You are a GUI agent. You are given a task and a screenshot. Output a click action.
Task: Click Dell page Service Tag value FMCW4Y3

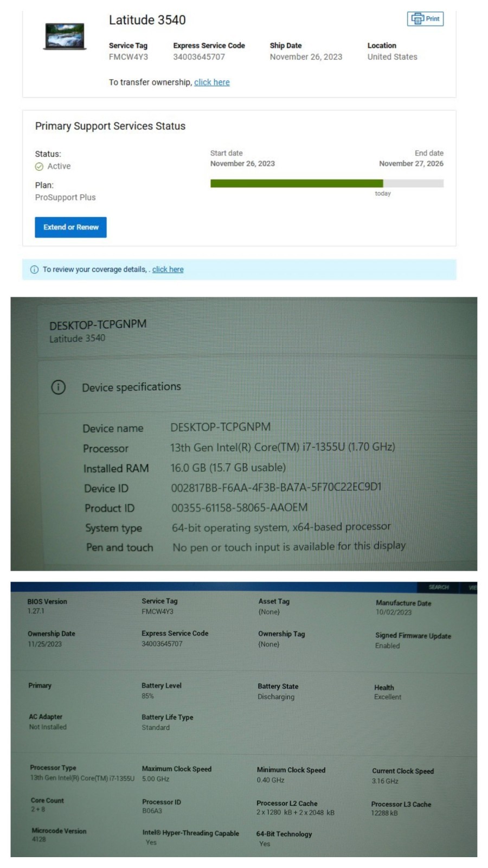(128, 56)
